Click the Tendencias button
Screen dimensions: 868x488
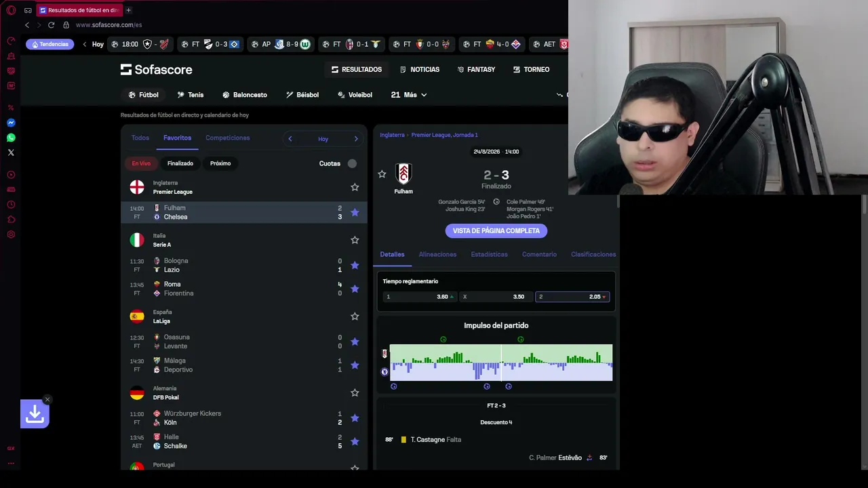coord(50,44)
